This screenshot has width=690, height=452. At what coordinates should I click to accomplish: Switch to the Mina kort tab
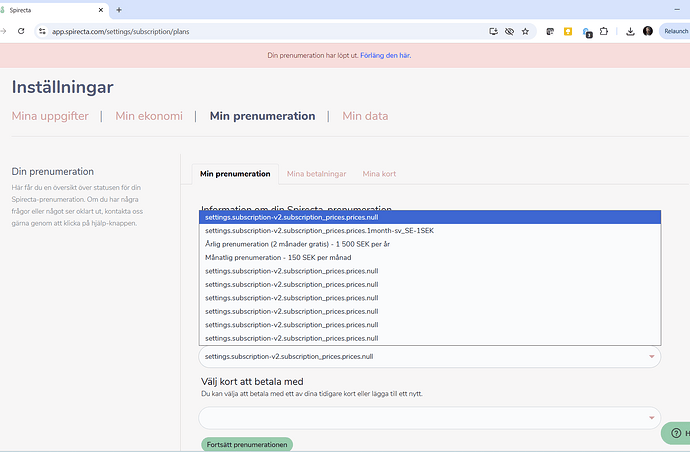(379, 174)
